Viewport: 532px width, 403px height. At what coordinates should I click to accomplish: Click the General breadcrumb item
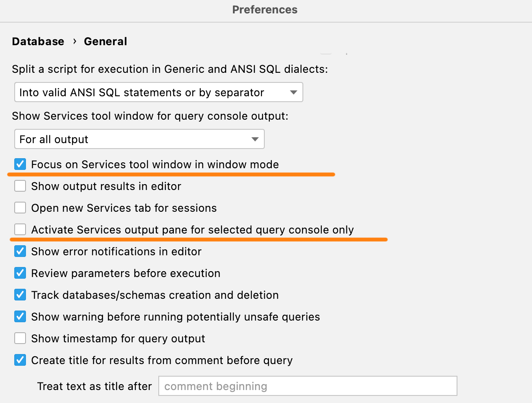click(x=106, y=41)
